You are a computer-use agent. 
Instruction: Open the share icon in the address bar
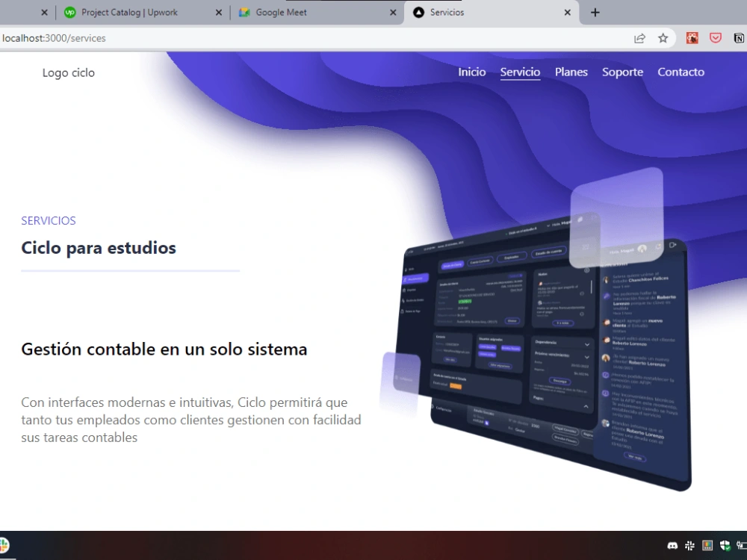[640, 37]
